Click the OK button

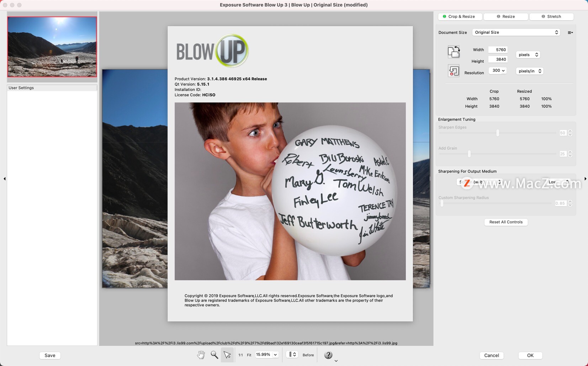(x=530, y=355)
